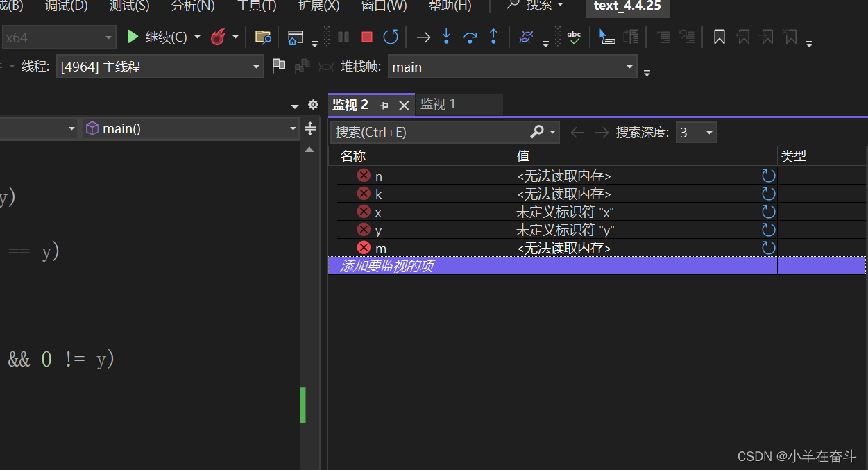This screenshot has width=868, height=470.
Task: Select the value 未定义标识符 "x"
Action: tap(565, 212)
